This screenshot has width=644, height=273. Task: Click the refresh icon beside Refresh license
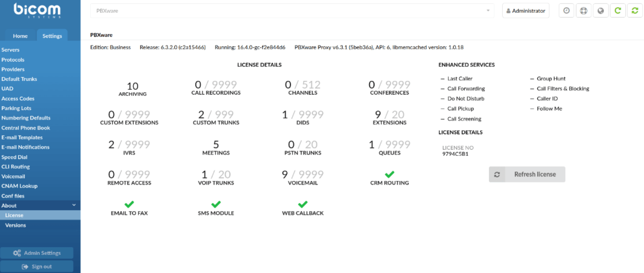[497, 174]
